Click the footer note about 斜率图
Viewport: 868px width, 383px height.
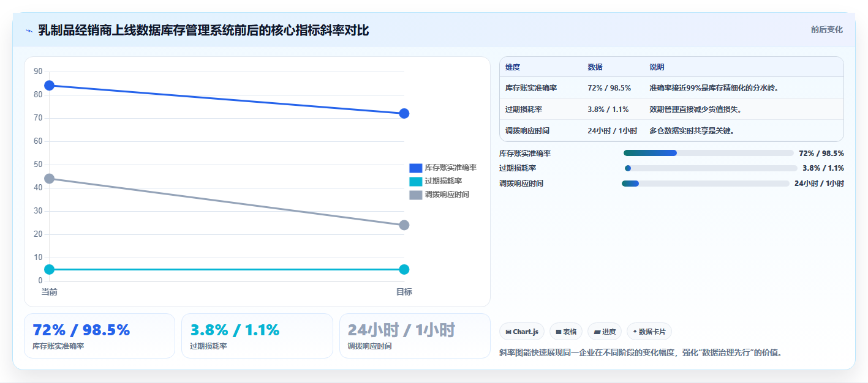641,352
